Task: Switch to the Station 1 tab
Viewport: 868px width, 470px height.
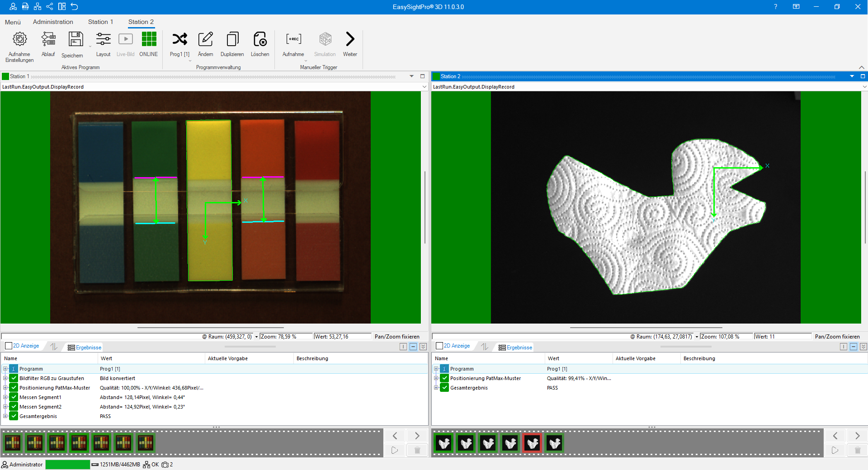Action: [100, 22]
